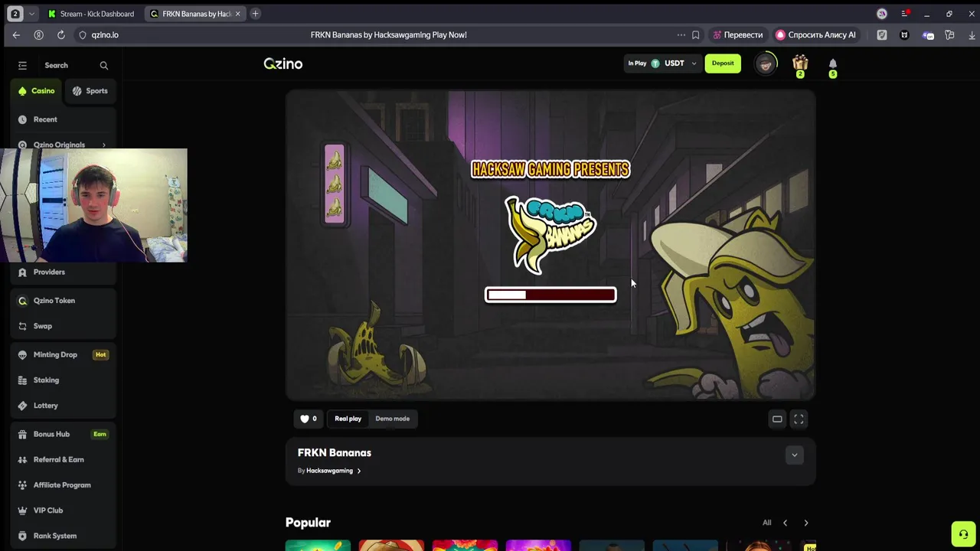Click the search magnifier icon
Screen dimensions: 980x551
coord(104,66)
